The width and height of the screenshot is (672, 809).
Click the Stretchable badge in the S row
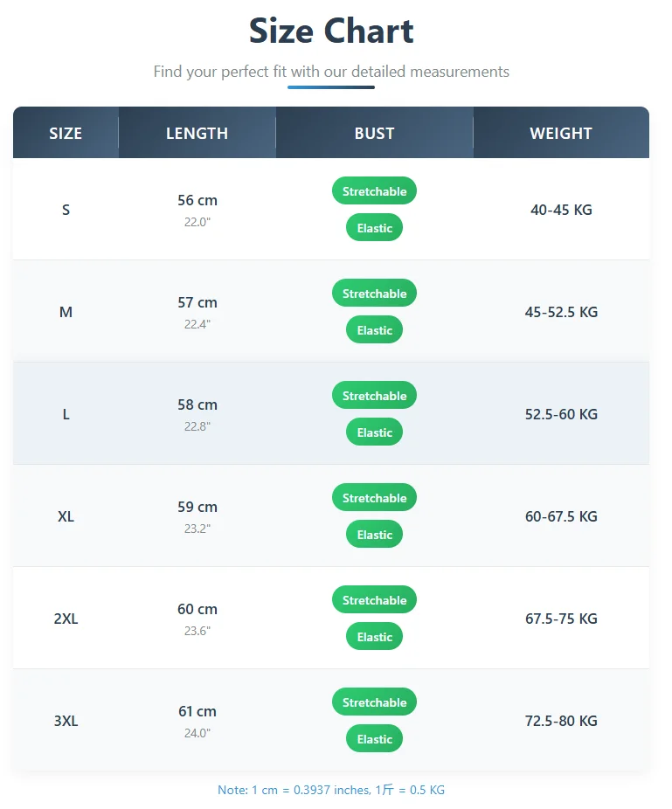tap(374, 191)
